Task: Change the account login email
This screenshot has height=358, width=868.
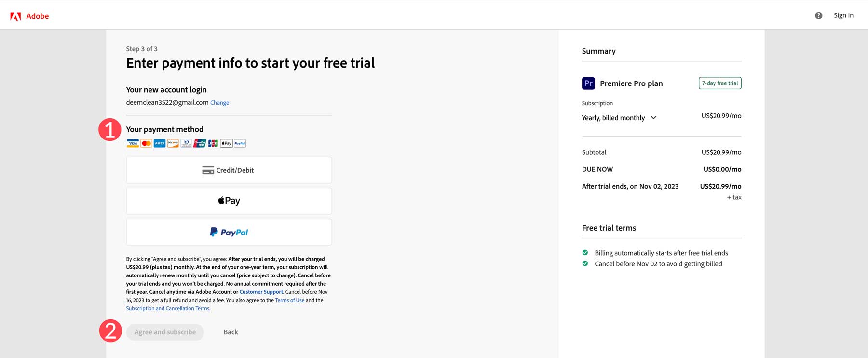Action: (x=219, y=103)
